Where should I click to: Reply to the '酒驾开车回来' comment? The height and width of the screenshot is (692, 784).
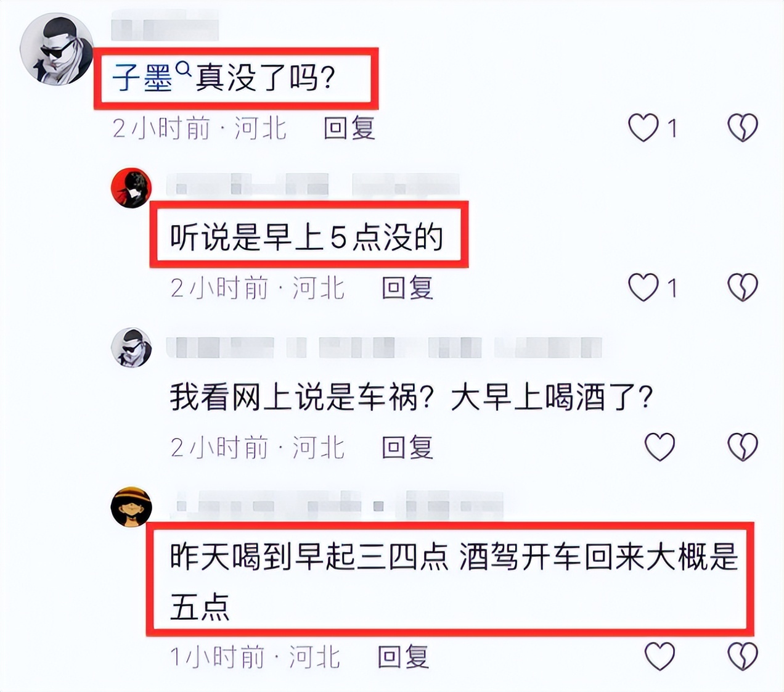[404, 657]
